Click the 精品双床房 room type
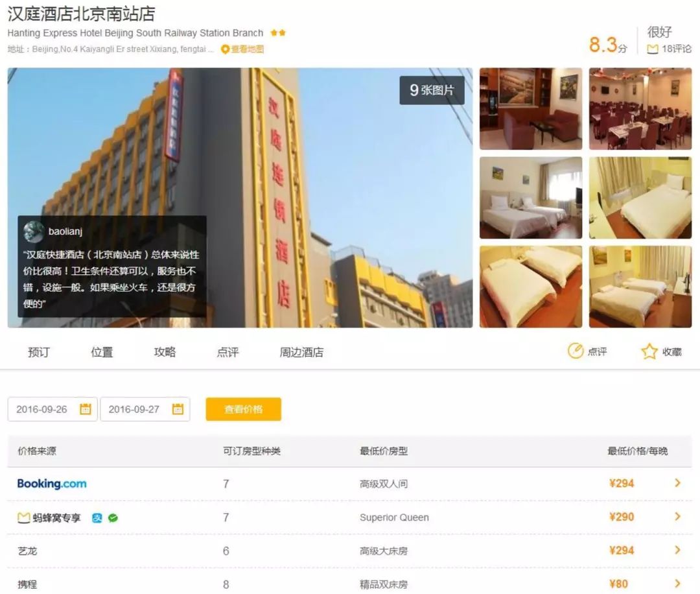 coord(384,584)
